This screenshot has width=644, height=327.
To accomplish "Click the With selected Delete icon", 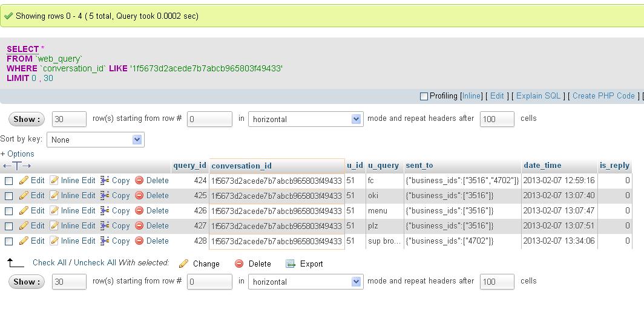I will pos(239,264).
